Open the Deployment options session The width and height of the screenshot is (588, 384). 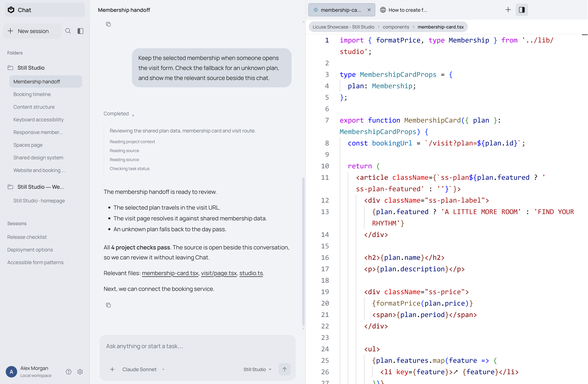pos(30,250)
